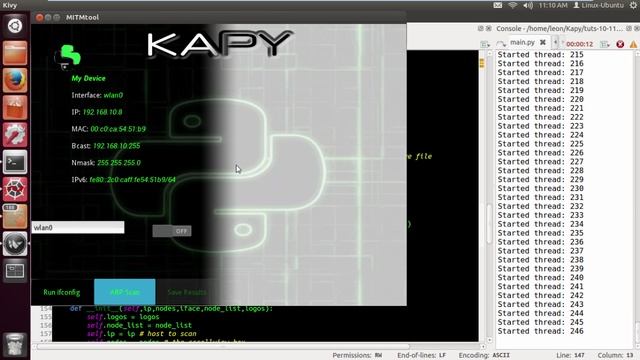640x360 pixels.
Task: Click console line Started thread: 246
Action: click(x=540, y=331)
